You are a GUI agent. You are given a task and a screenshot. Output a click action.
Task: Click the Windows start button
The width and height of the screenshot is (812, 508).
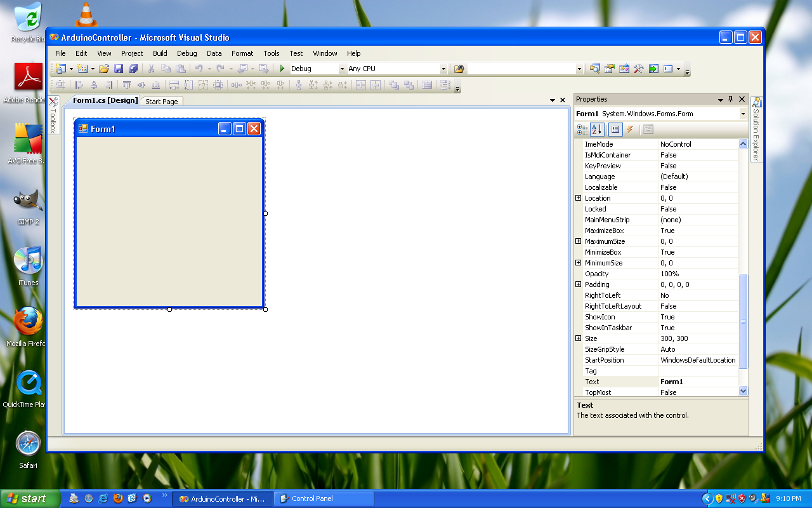click(30, 498)
